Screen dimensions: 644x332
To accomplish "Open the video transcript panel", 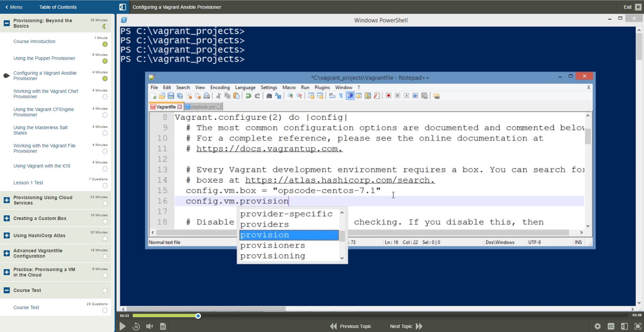I will point(163,326).
